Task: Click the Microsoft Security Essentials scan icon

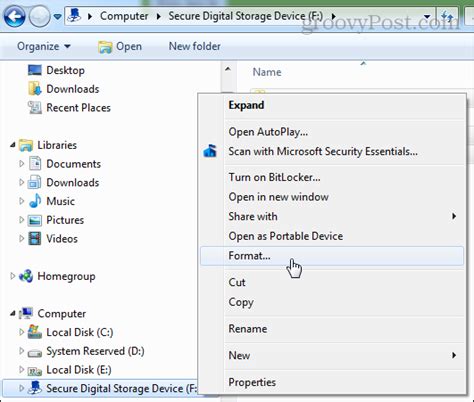Action: click(x=210, y=151)
